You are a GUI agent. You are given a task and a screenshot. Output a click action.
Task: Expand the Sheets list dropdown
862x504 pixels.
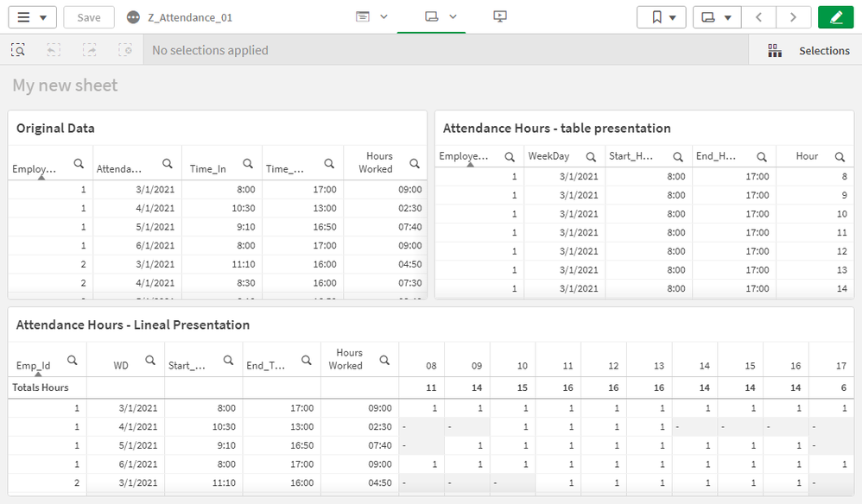[x=717, y=17]
